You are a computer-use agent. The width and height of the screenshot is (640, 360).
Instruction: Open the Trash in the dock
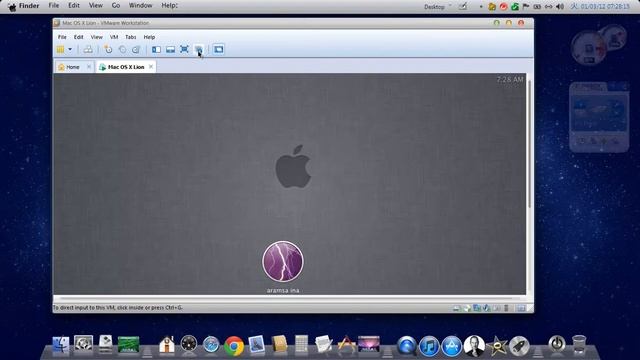(x=579, y=345)
